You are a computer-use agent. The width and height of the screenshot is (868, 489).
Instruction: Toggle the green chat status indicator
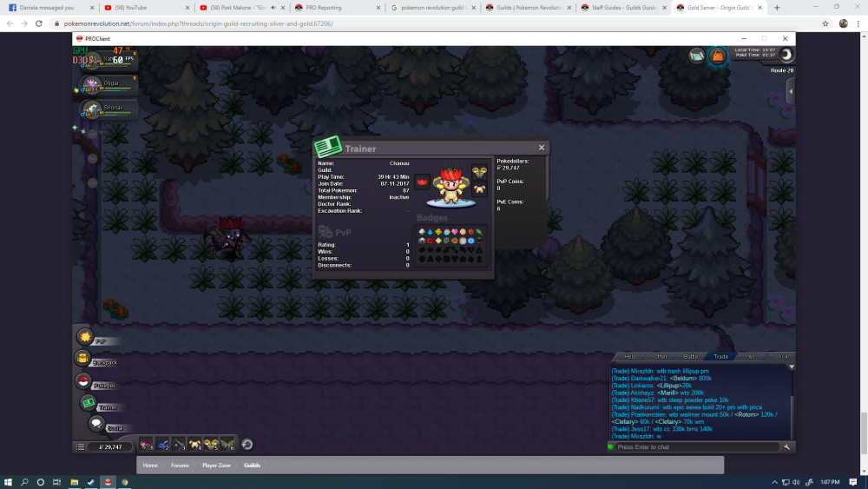point(610,446)
